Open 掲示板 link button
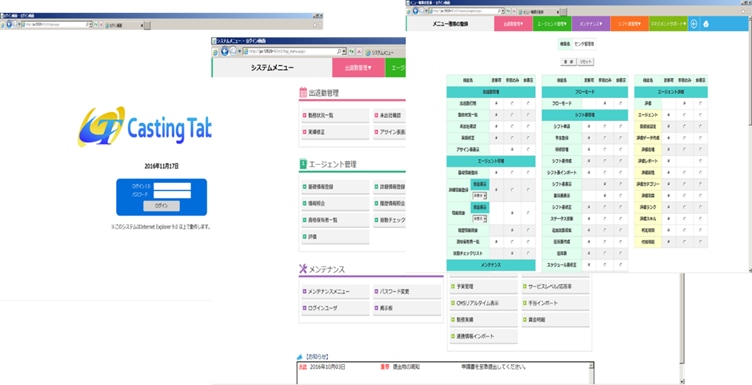 pos(407,308)
